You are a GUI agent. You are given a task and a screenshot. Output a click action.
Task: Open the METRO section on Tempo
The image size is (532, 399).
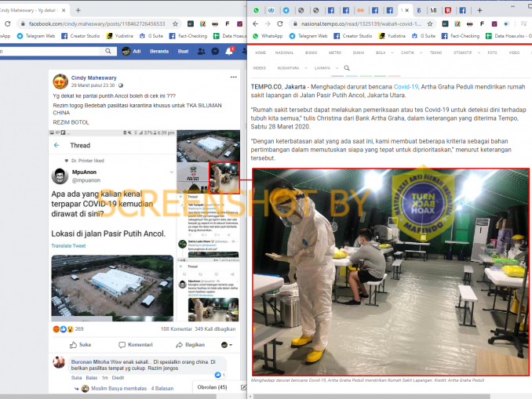pyautogui.click(x=335, y=53)
